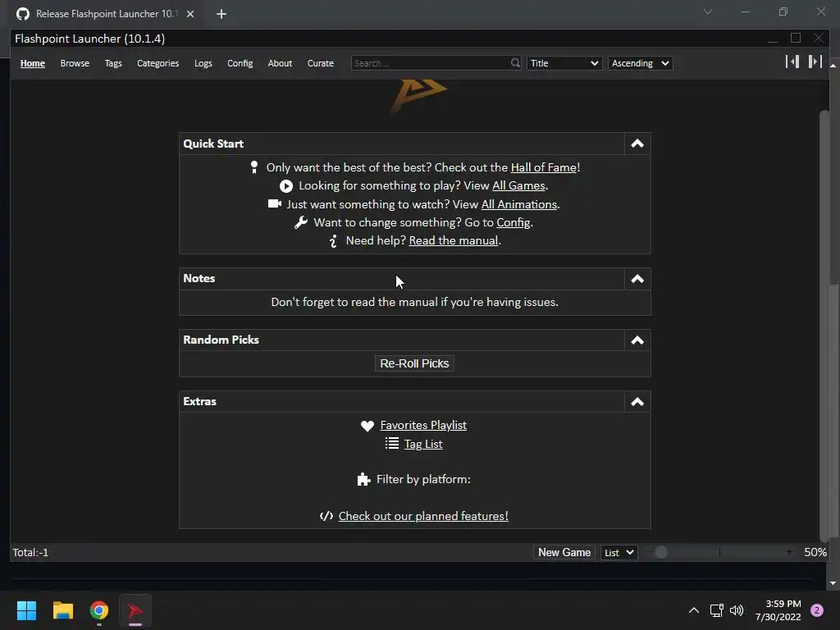Toggle the left sidebar icon

[792, 62]
